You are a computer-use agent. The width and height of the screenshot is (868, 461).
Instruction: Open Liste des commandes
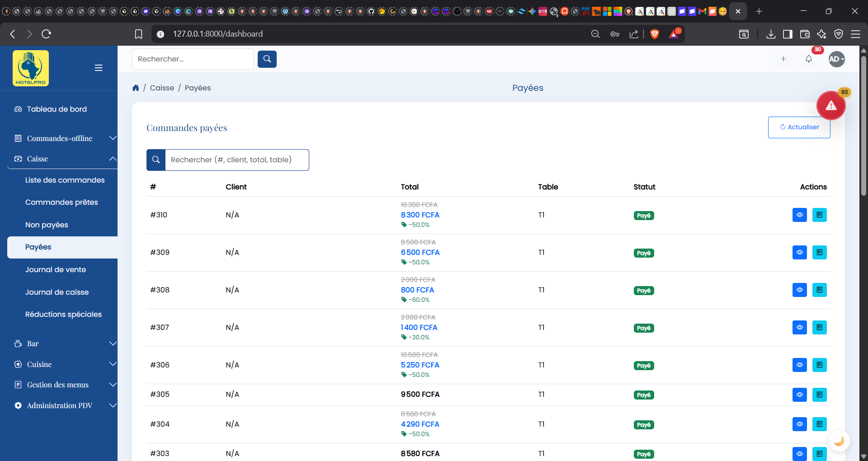click(x=65, y=180)
